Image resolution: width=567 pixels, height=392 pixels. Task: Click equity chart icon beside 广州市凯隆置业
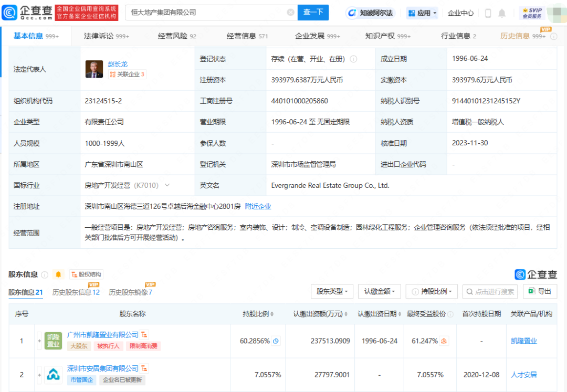click(x=145, y=335)
